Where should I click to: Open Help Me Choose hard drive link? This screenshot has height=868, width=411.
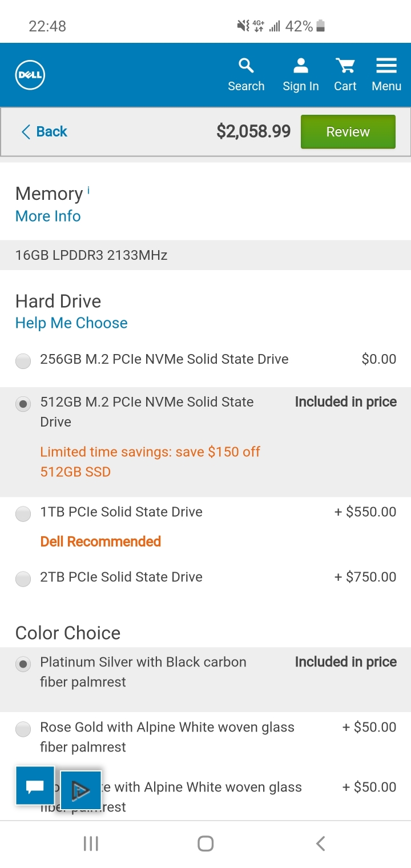pos(71,323)
